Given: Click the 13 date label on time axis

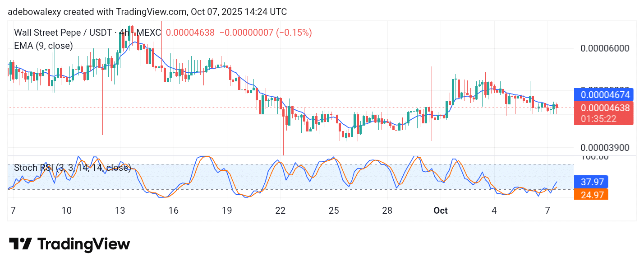Looking at the screenshot, I should (x=120, y=211).
